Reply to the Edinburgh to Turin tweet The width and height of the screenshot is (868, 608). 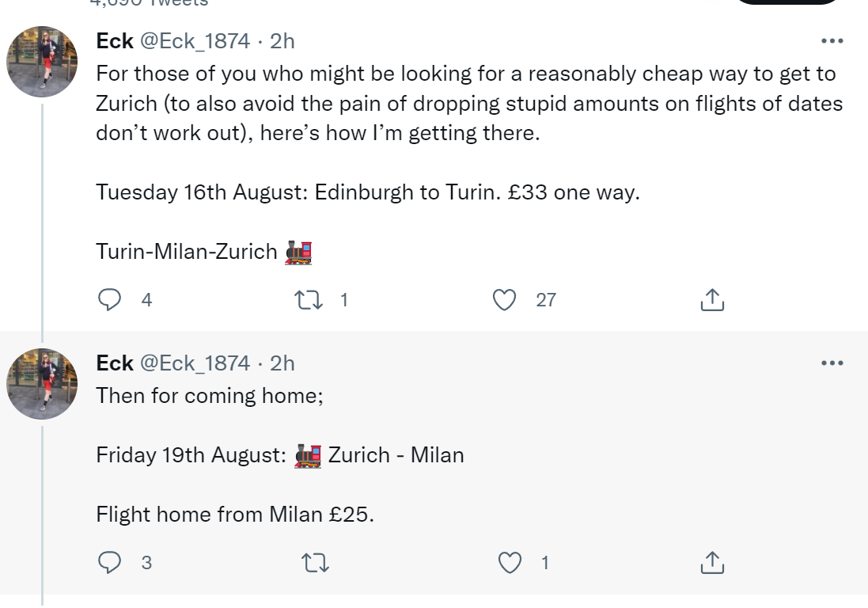(110, 299)
